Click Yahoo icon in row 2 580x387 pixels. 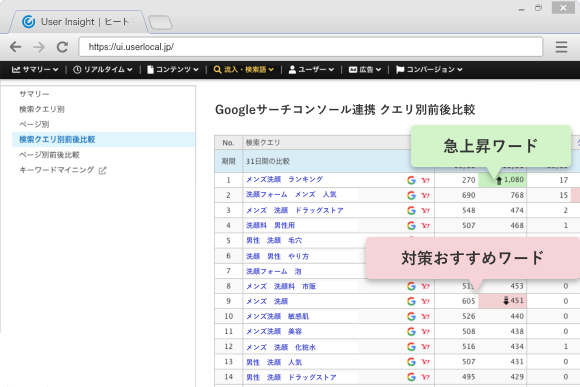point(425,195)
